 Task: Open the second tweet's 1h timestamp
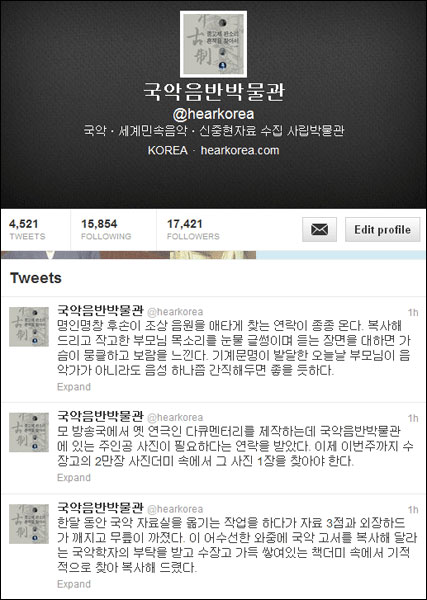[x=413, y=418]
